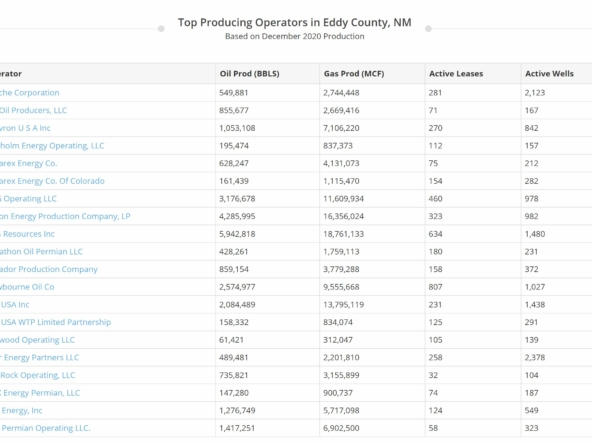Open the Energy Permian, LLC link
The image size is (592, 444).
[40, 393]
